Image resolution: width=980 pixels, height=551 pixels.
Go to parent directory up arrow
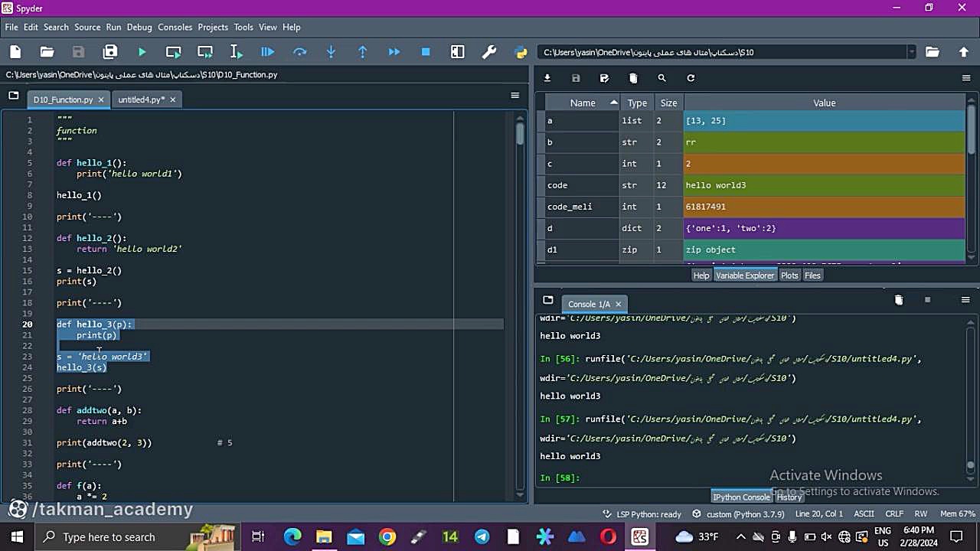(x=964, y=52)
